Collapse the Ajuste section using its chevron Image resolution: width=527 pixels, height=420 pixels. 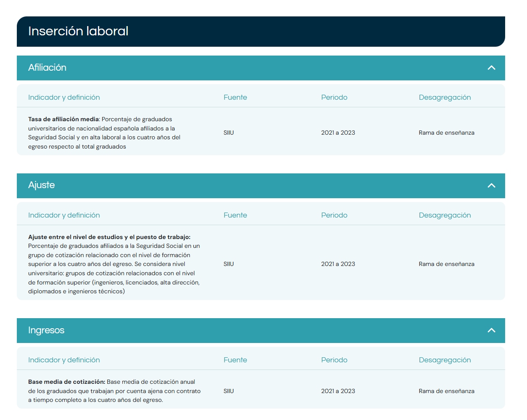(x=491, y=186)
